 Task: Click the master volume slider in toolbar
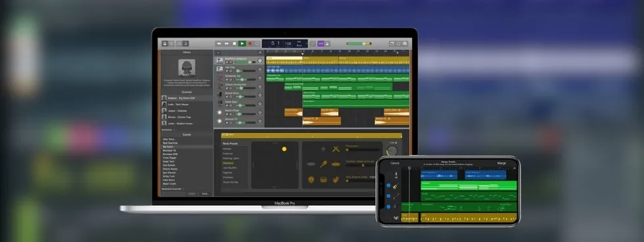(359, 43)
